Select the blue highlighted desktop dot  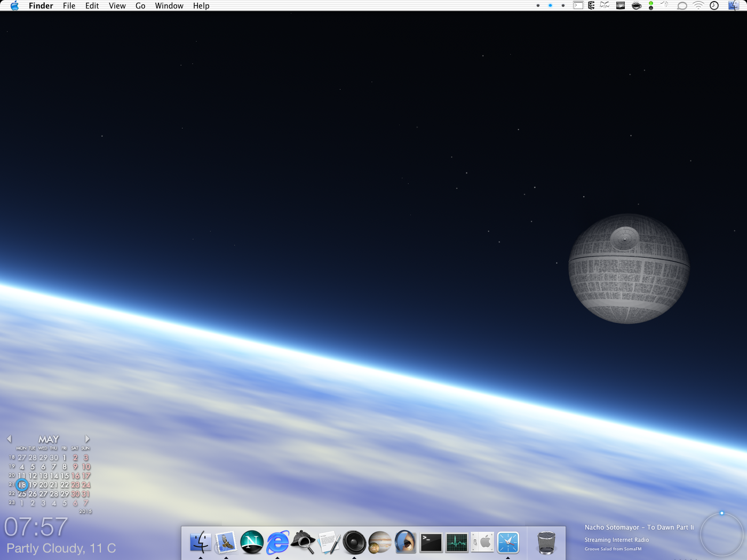pyautogui.click(x=550, y=5)
